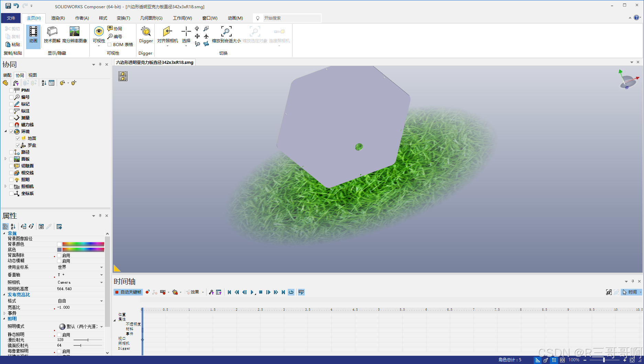The image size is (644, 364).
Task: Click the 可视性 visibility eye icon
Action: pyautogui.click(x=99, y=33)
